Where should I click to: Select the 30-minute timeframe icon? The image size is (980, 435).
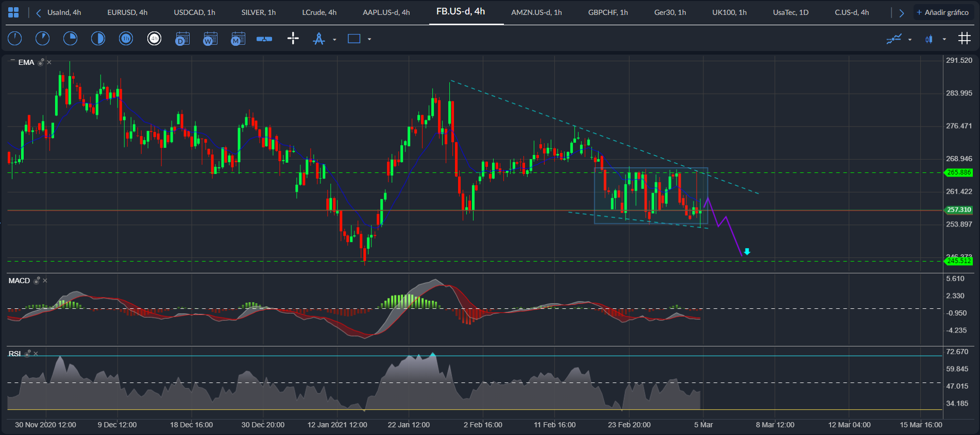[98, 39]
